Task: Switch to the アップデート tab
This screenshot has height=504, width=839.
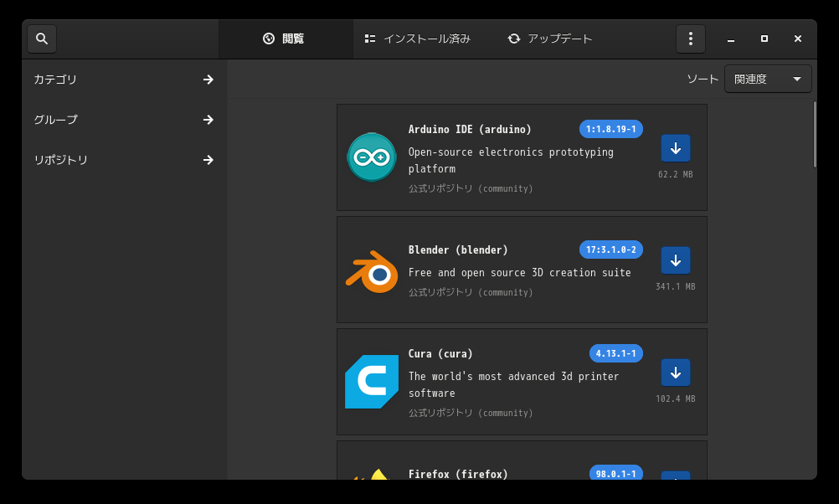Action: 549,39
